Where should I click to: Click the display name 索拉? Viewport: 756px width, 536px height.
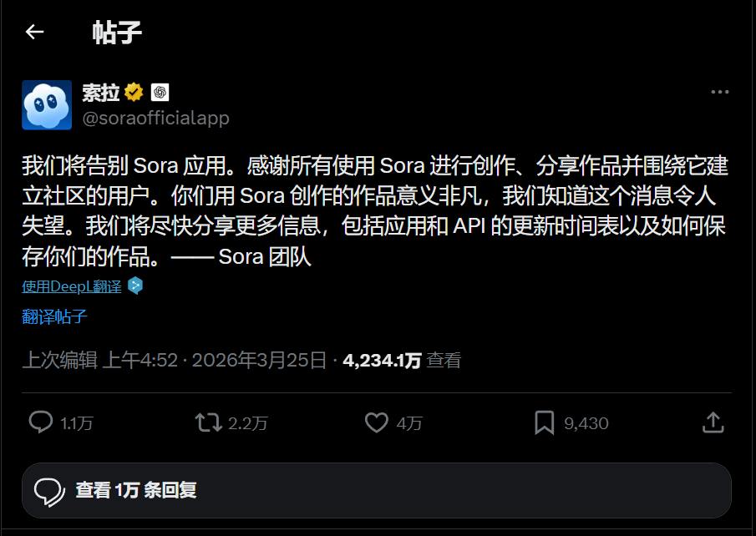pyautogui.click(x=100, y=93)
